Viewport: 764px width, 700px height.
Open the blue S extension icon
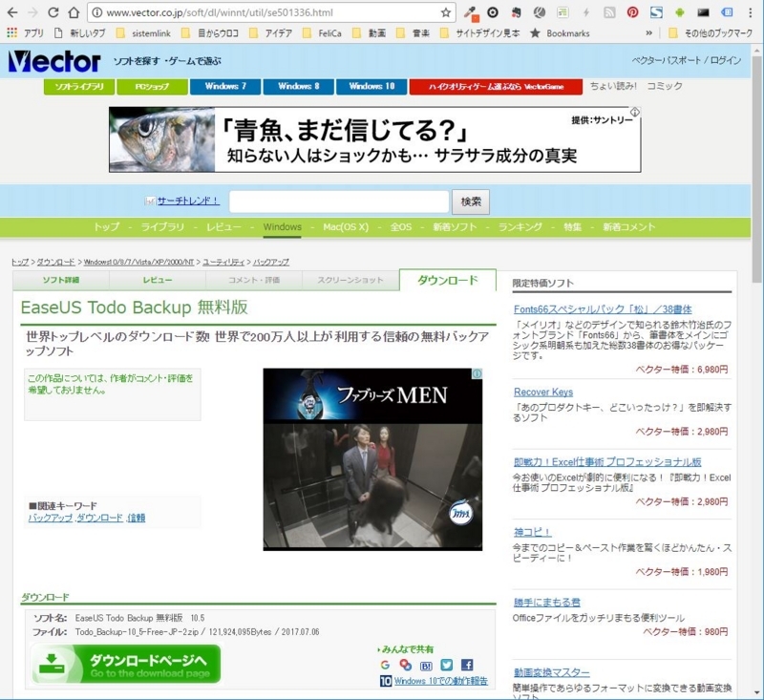[656, 12]
